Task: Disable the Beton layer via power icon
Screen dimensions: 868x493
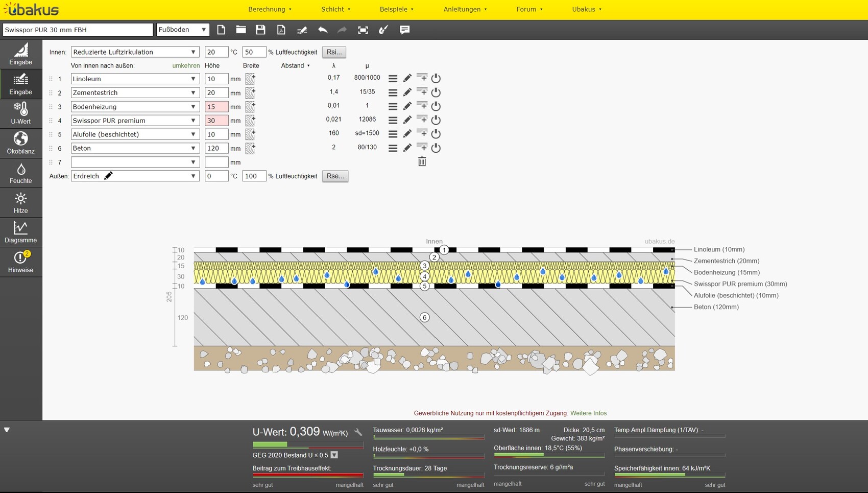Action: pos(436,148)
